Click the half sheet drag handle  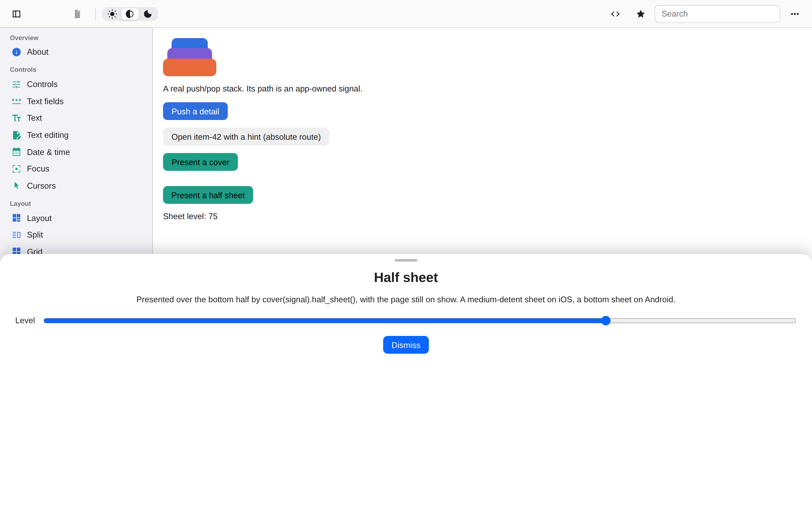click(406, 260)
